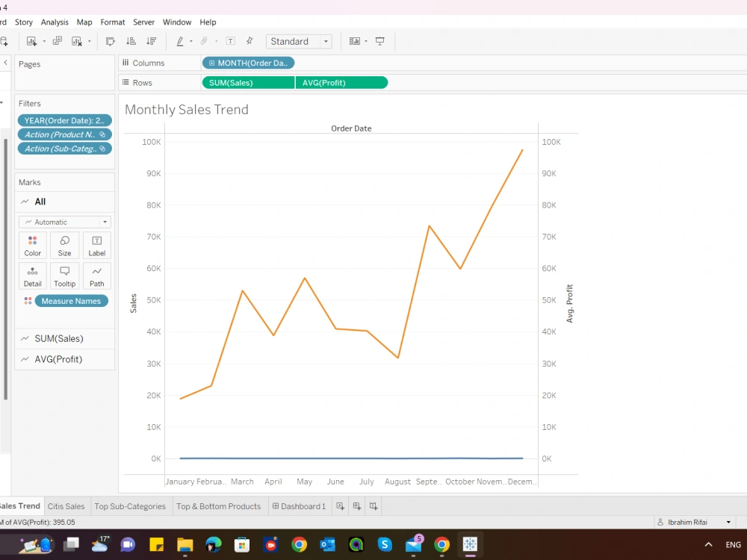Select the Size button on Marks card
The image size is (747, 560).
(64, 245)
